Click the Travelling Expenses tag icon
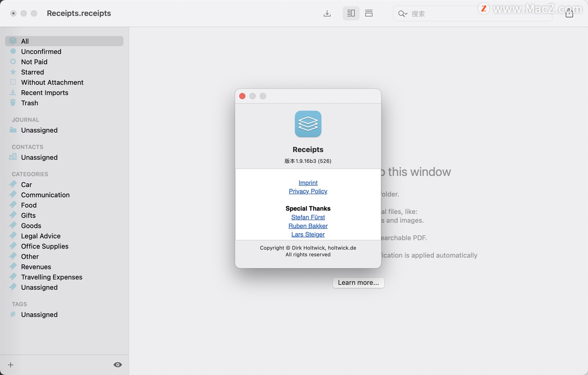Viewport: 588px width, 375px height. tap(13, 277)
